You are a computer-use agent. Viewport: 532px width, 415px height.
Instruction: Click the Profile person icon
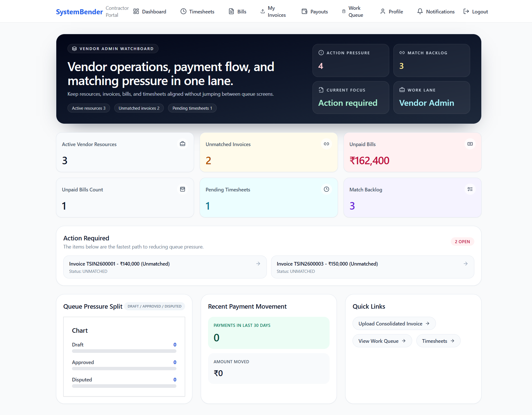(x=383, y=11)
